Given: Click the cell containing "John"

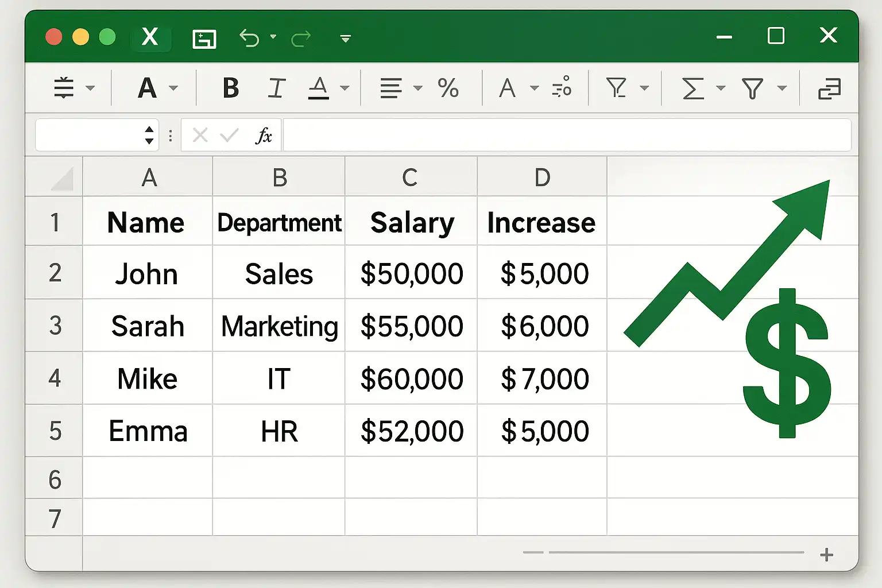Looking at the screenshot, I should pos(148,273).
